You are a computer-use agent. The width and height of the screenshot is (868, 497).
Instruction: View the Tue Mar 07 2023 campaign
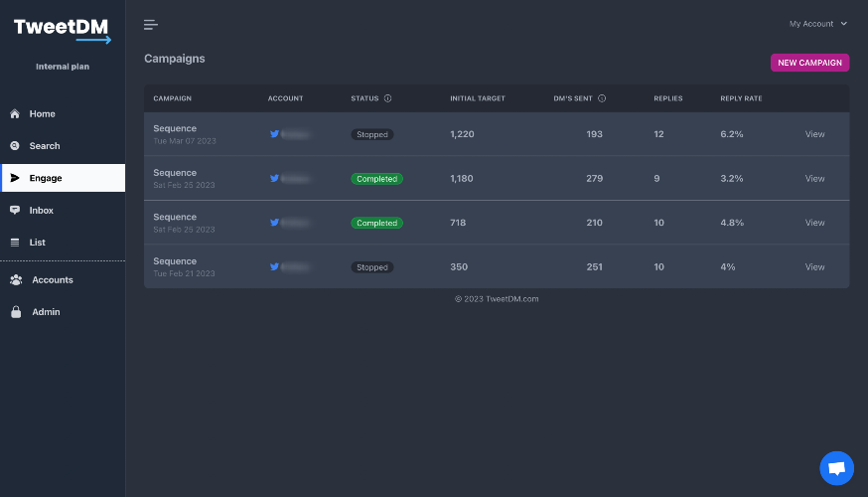pos(814,134)
